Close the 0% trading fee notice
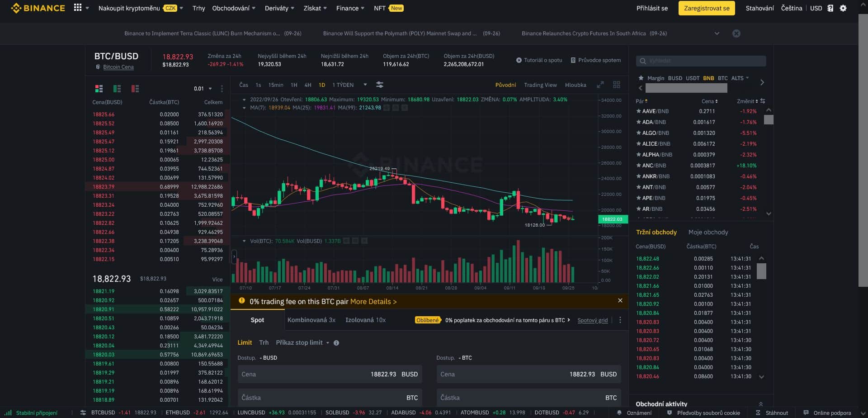This screenshot has height=418, width=868. 620,300
